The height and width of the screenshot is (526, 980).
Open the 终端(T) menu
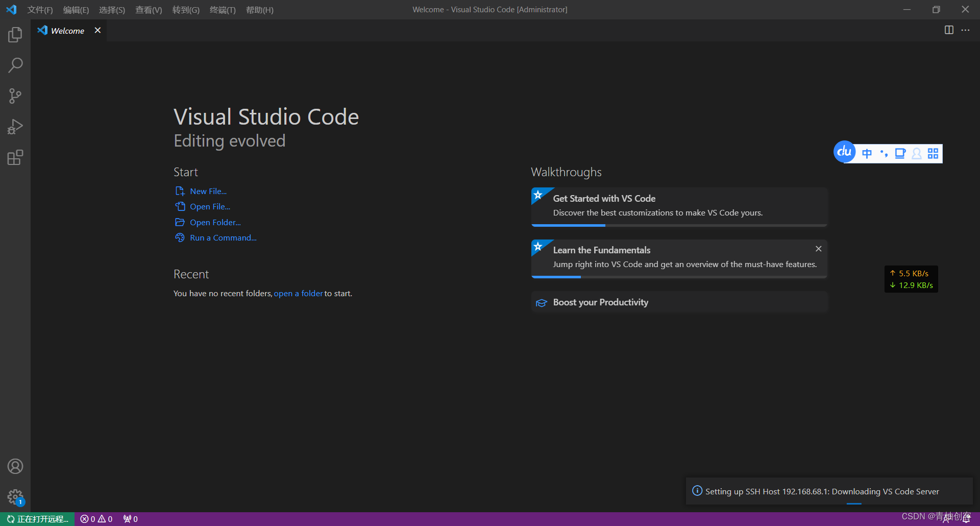click(x=223, y=10)
